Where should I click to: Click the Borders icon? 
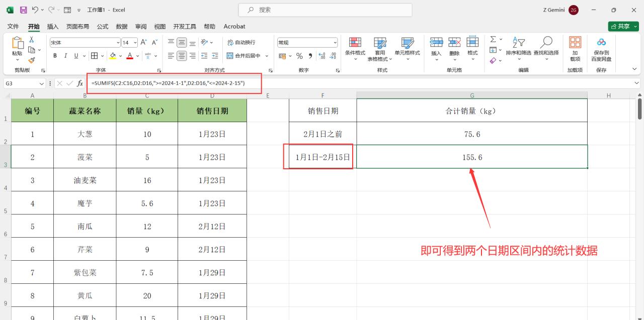click(94, 56)
